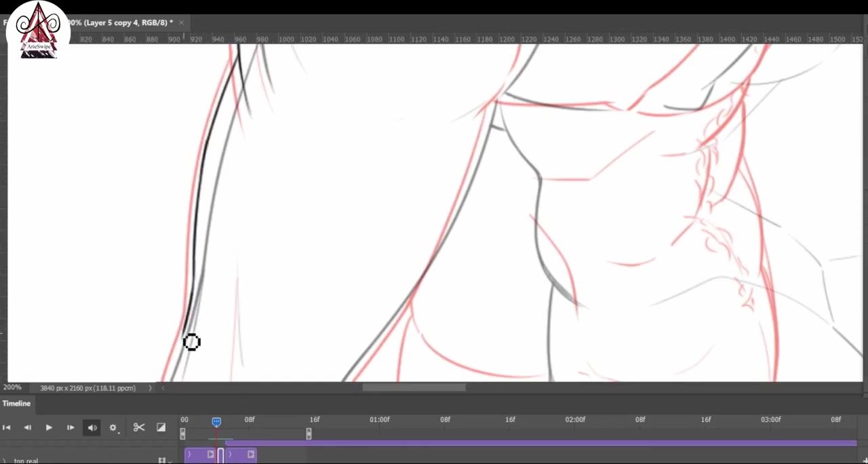The width and height of the screenshot is (868, 464).
Task: Choose a transition with the fade icon
Action: click(161, 427)
